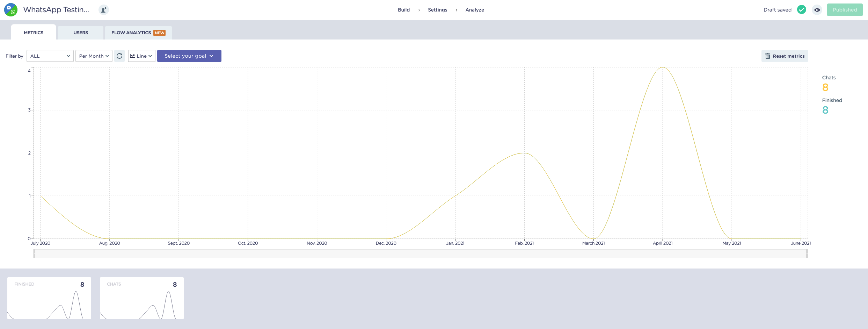The width and height of the screenshot is (868, 329).
Task: Click the July 2020 axis label
Action: (x=41, y=243)
